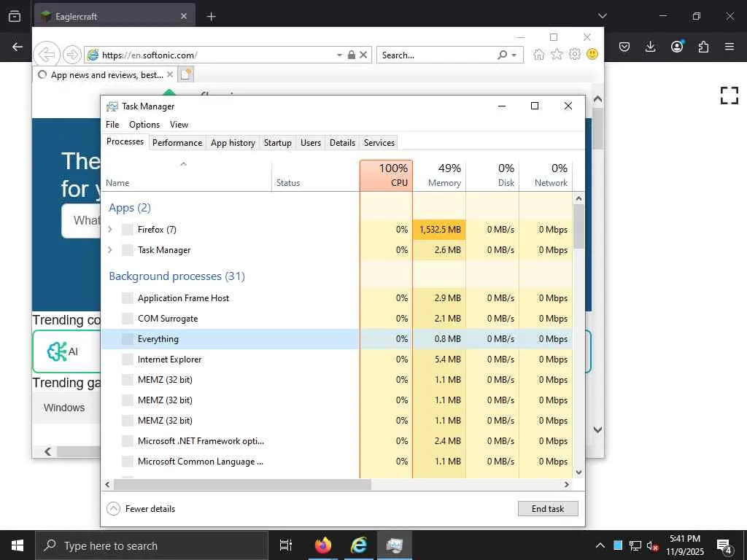Select the Microsoft .NET Framework optimization process
Viewport: 747px width, 560px height.
tap(337, 441)
